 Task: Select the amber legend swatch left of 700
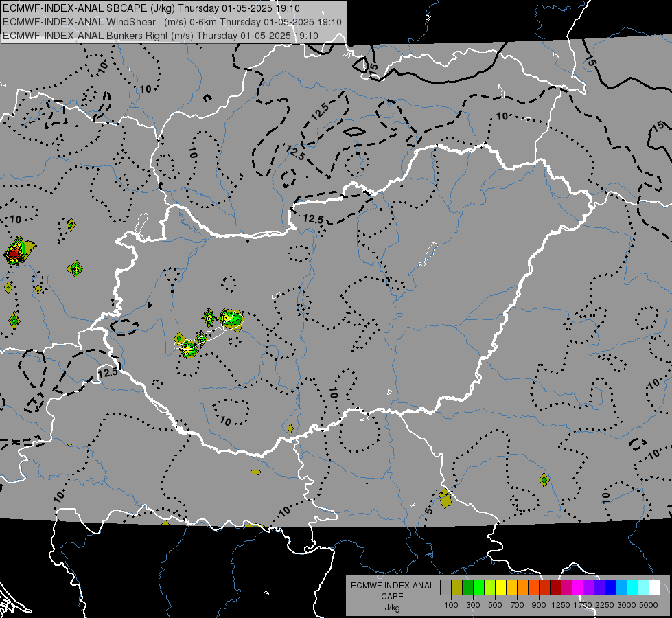click(x=511, y=587)
